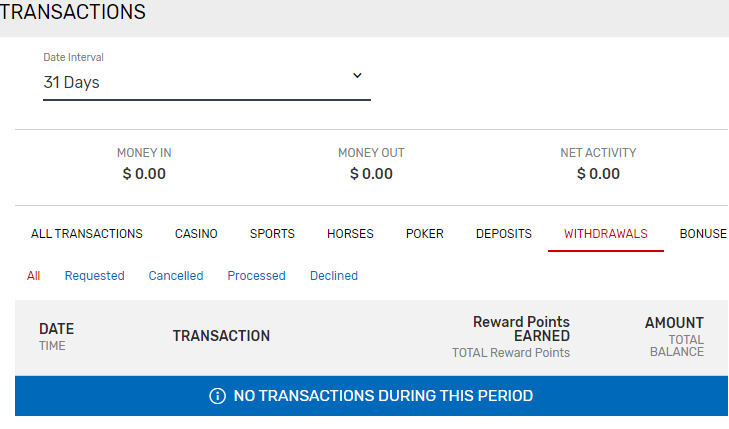The height and width of the screenshot is (429, 729).
Task: View the Poker transactions tab
Action: pyautogui.click(x=425, y=234)
